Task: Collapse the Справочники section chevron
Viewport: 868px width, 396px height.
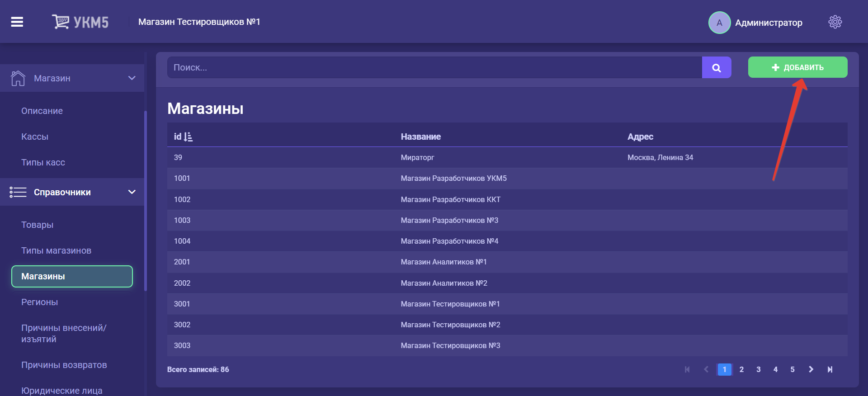Action: pyautogui.click(x=132, y=192)
